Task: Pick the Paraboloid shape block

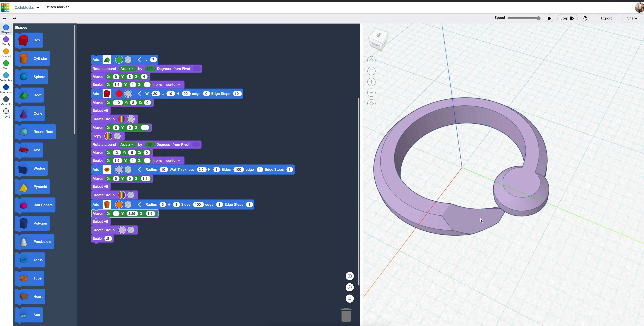Action: click(x=34, y=242)
